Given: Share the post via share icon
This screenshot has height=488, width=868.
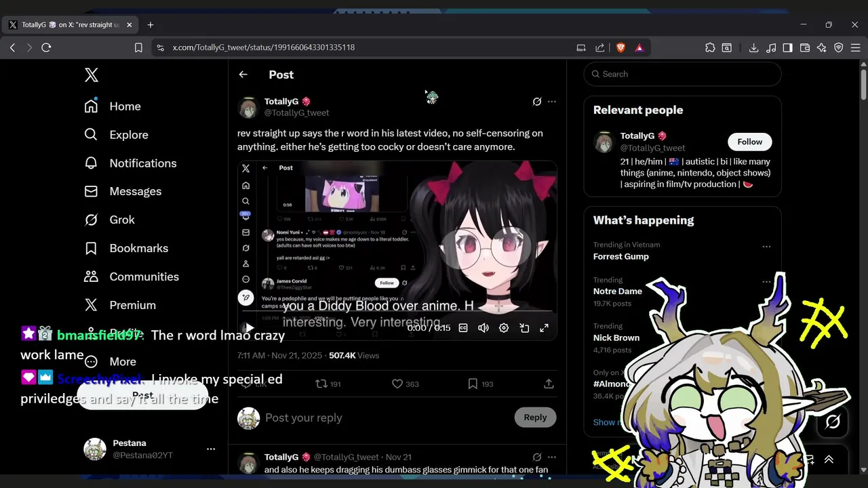Looking at the screenshot, I should click(x=549, y=384).
